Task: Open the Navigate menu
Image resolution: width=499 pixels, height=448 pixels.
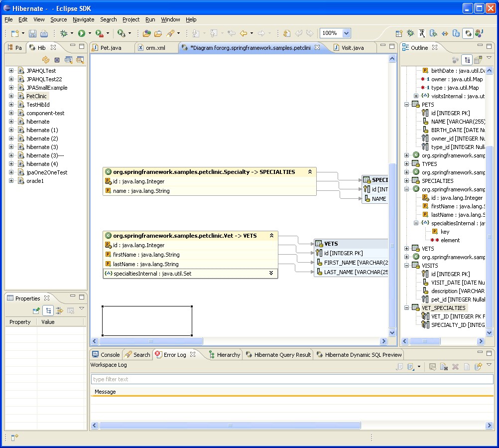Action: (83, 19)
